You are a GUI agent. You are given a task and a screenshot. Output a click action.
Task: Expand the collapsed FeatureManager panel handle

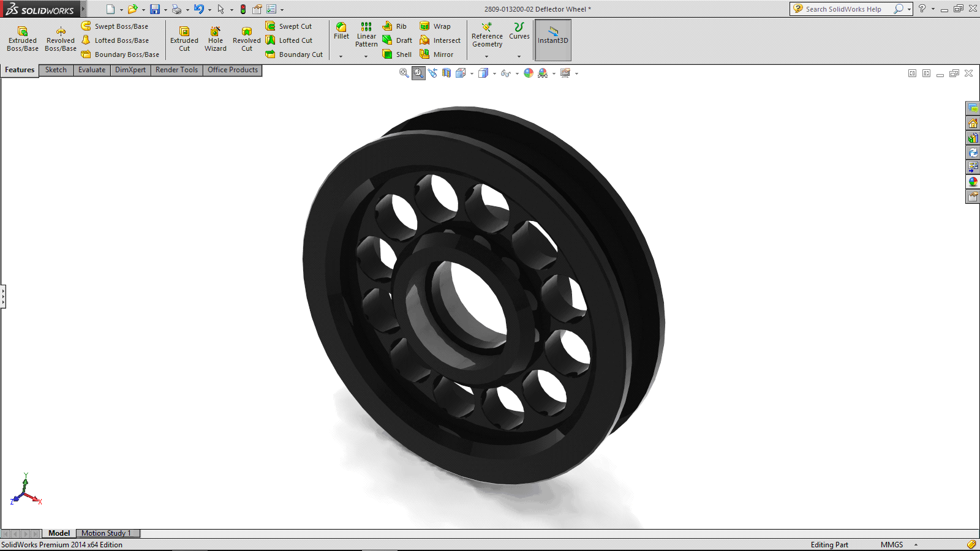[x=3, y=297]
